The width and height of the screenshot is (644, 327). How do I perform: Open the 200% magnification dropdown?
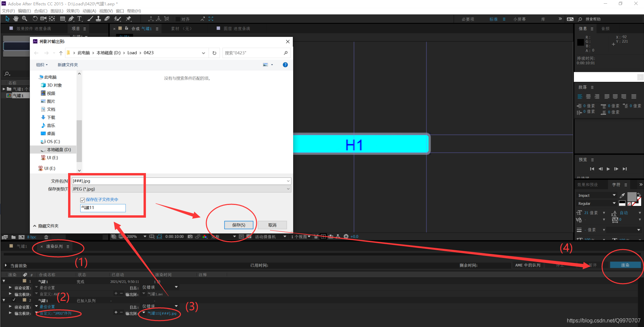[136, 236]
